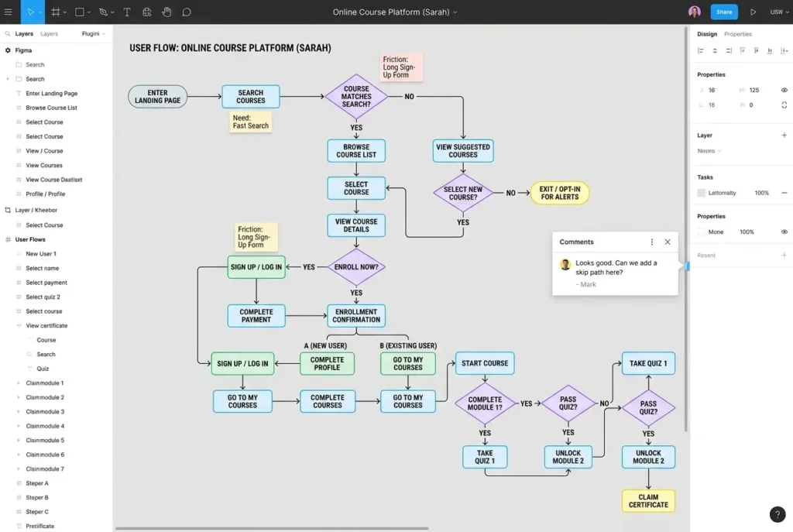Viewport: 793px width, 532px height.
Task: Select the Pen tool
Action: pyautogui.click(x=102, y=12)
